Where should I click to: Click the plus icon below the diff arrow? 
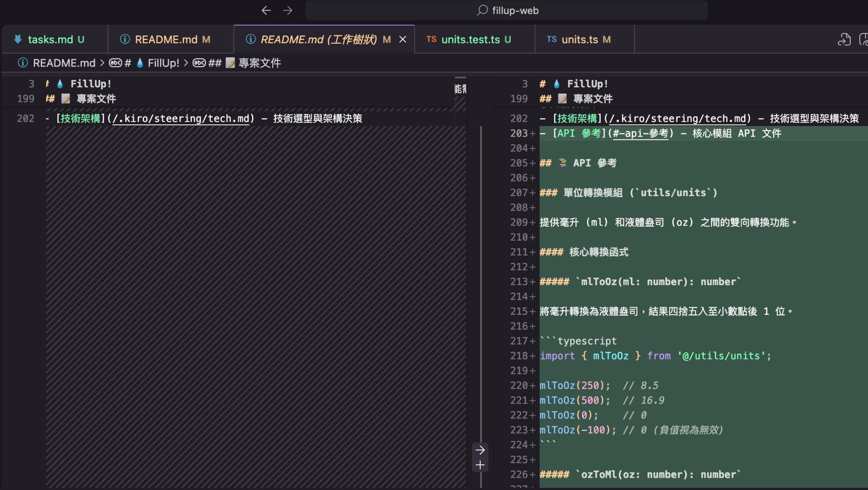480,465
